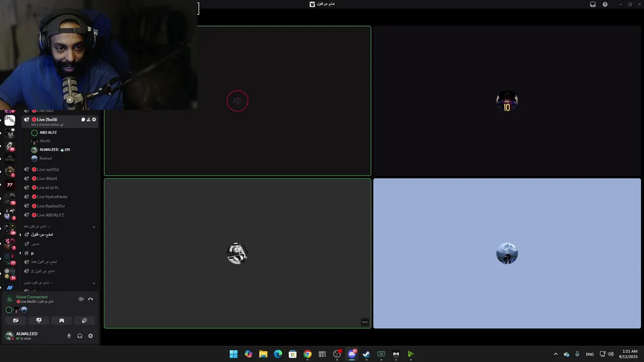The height and width of the screenshot is (362, 644).
Task: Join the Live kLkLYs voice channel
Action: pyautogui.click(x=59, y=188)
